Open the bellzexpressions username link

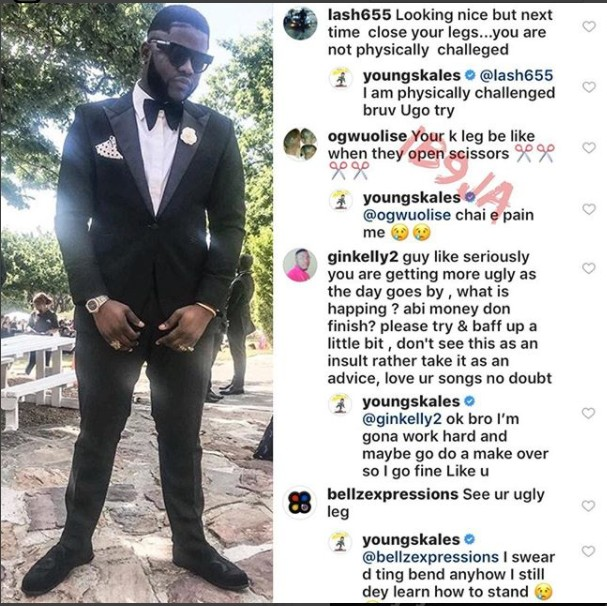click(x=393, y=494)
